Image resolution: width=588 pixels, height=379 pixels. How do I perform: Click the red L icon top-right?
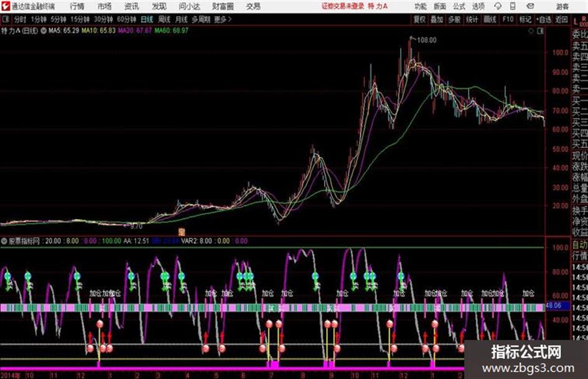tap(576, 22)
